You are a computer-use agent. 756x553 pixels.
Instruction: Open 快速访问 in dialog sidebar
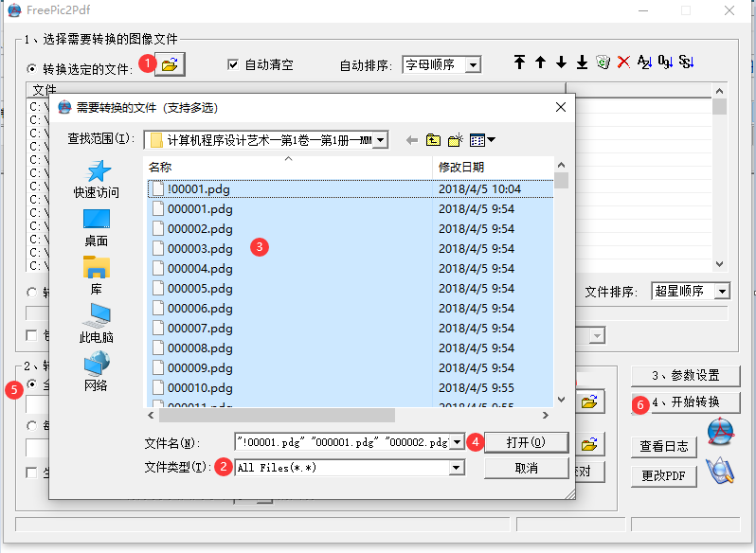[x=97, y=179]
